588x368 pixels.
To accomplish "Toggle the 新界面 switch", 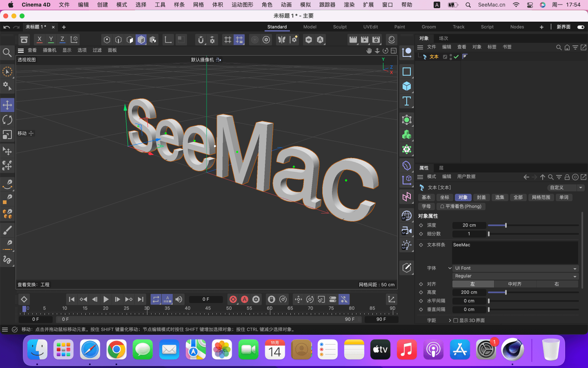I will pyautogui.click(x=581, y=27).
